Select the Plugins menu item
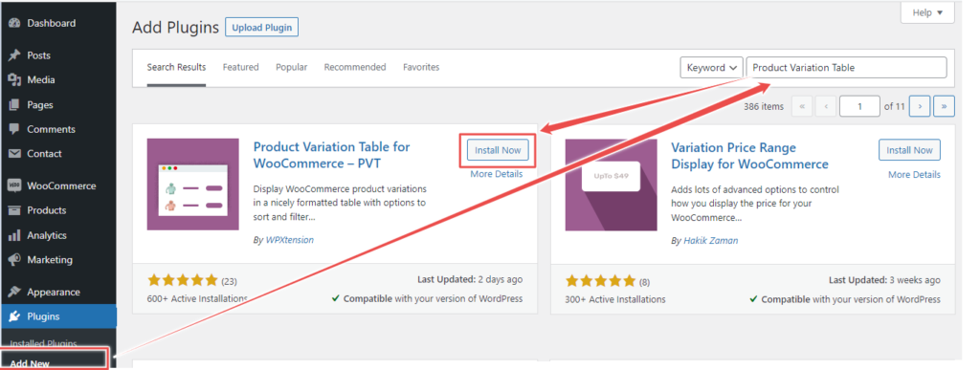The height and width of the screenshot is (370, 980). coord(58,316)
